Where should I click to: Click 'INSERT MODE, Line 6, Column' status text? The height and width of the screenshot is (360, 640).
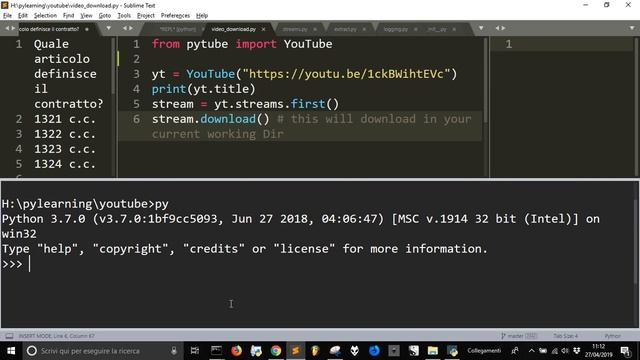56,336
